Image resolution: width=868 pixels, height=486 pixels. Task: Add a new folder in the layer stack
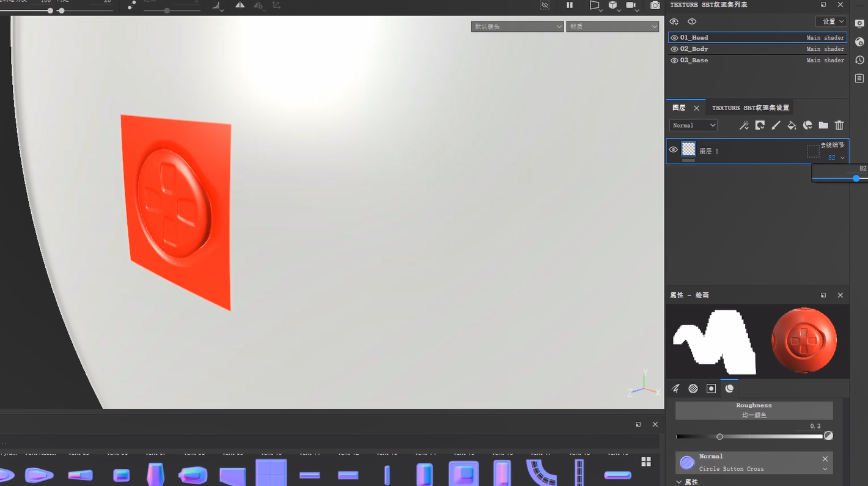pos(823,125)
